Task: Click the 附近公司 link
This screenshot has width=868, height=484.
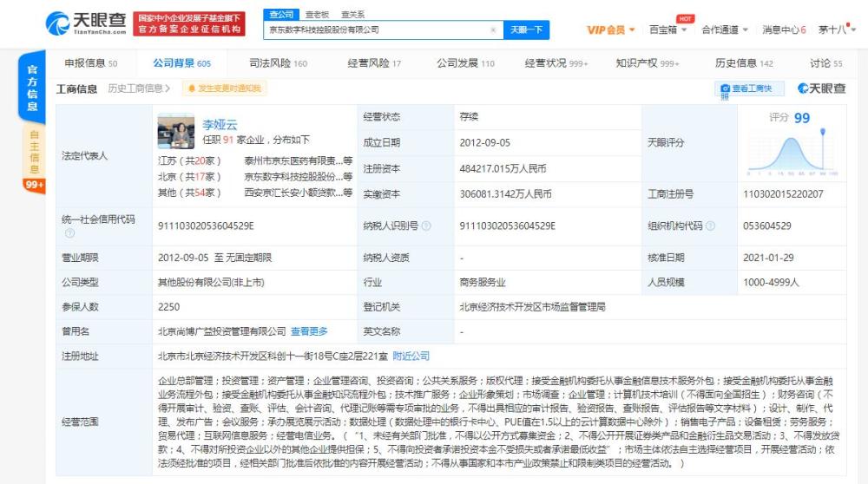Action: coord(411,356)
